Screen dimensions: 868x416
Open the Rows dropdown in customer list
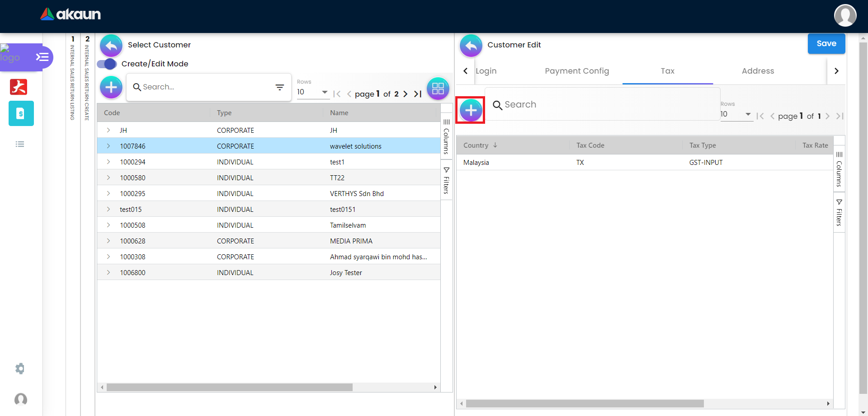click(x=312, y=92)
